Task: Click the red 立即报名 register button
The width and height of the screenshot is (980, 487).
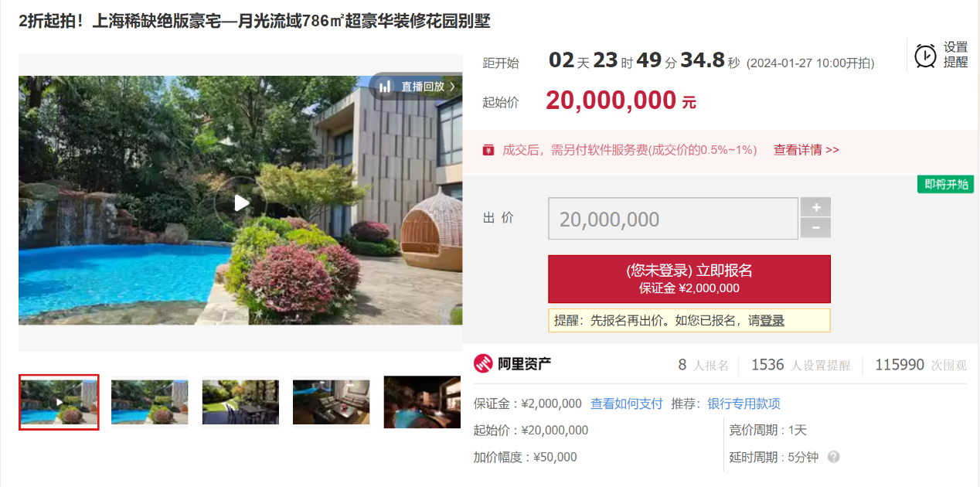Action: 689,279
